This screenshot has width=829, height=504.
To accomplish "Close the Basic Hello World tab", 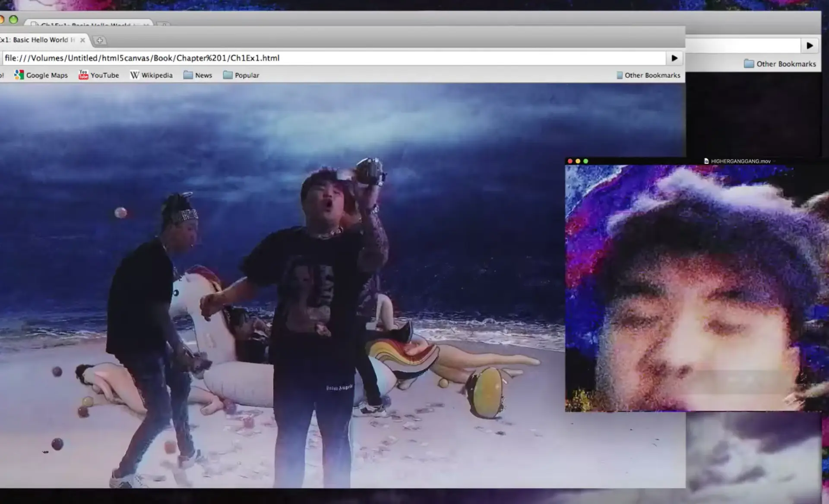I will [82, 40].
